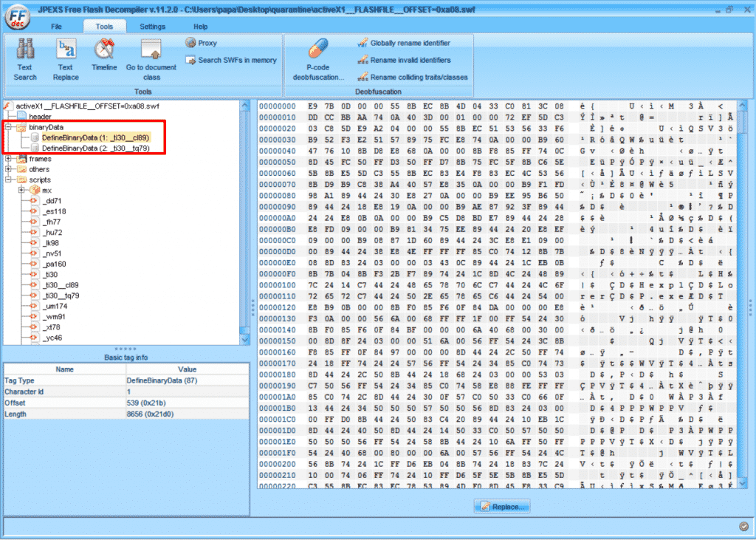Open the Timeline tool
756x540 pixels.
tap(104, 57)
